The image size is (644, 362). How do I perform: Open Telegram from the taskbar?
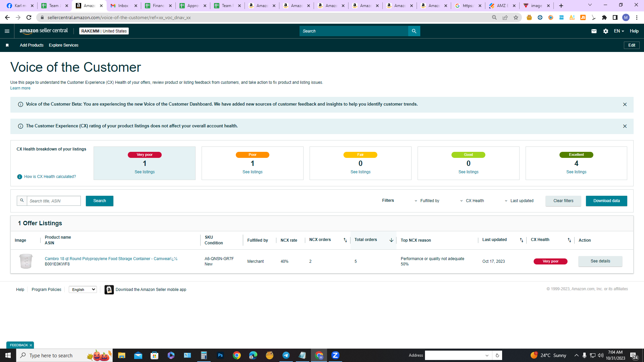(x=286, y=355)
